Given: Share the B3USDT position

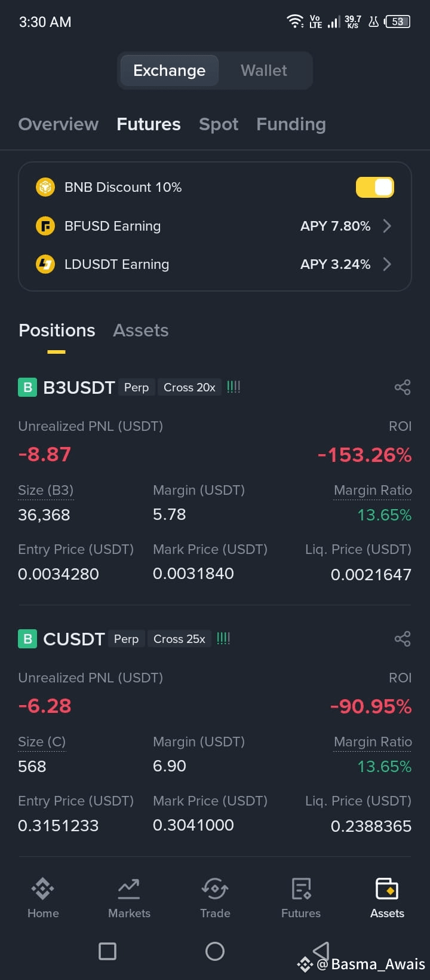Looking at the screenshot, I should pyautogui.click(x=403, y=387).
